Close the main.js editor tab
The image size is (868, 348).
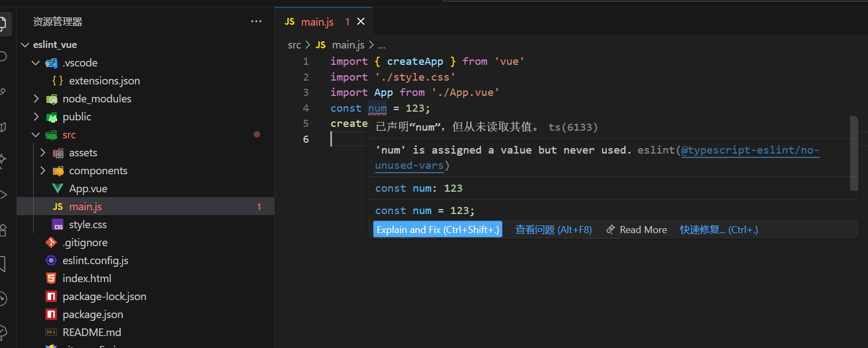pos(361,21)
